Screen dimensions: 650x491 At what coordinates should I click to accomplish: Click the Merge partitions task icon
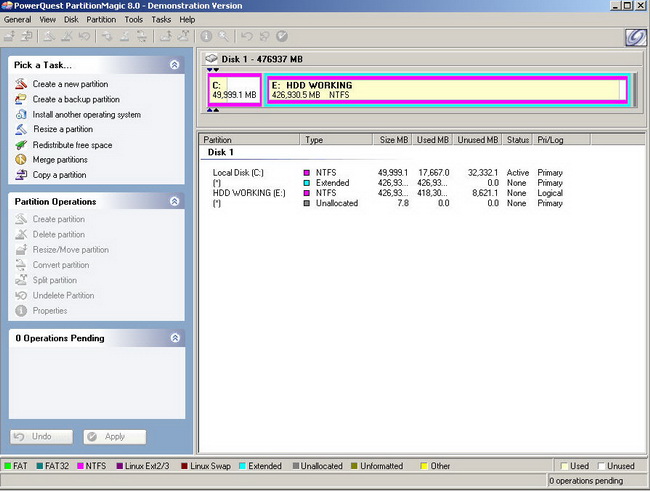[21, 160]
